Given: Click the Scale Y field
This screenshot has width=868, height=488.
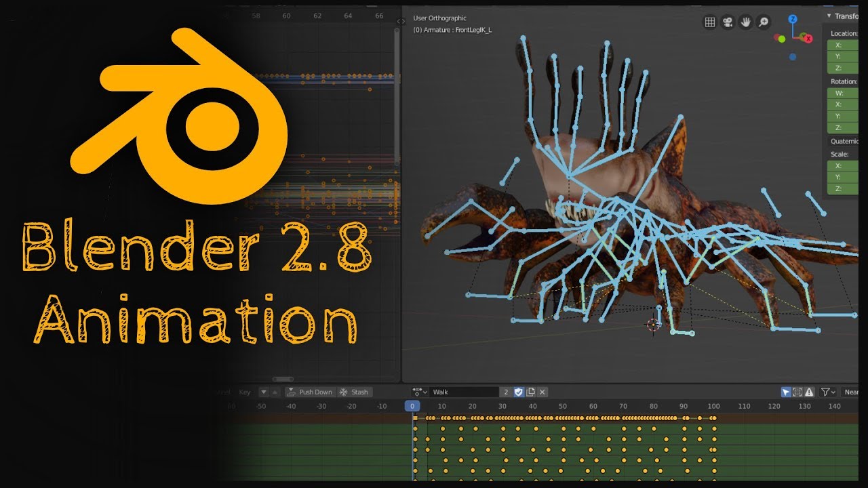Looking at the screenshot, I should [x=843, y=177].
